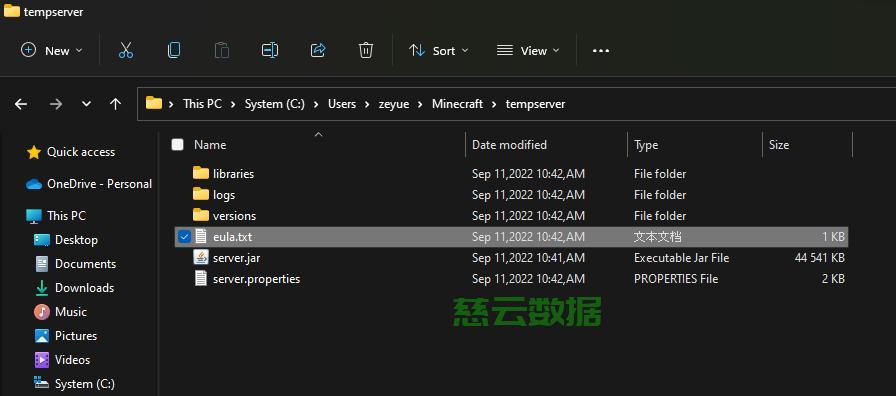Image resolution: width=896 pixels, height=396 pixels.
Task: Click the Cut scissors icon
Action: [126, 50]
